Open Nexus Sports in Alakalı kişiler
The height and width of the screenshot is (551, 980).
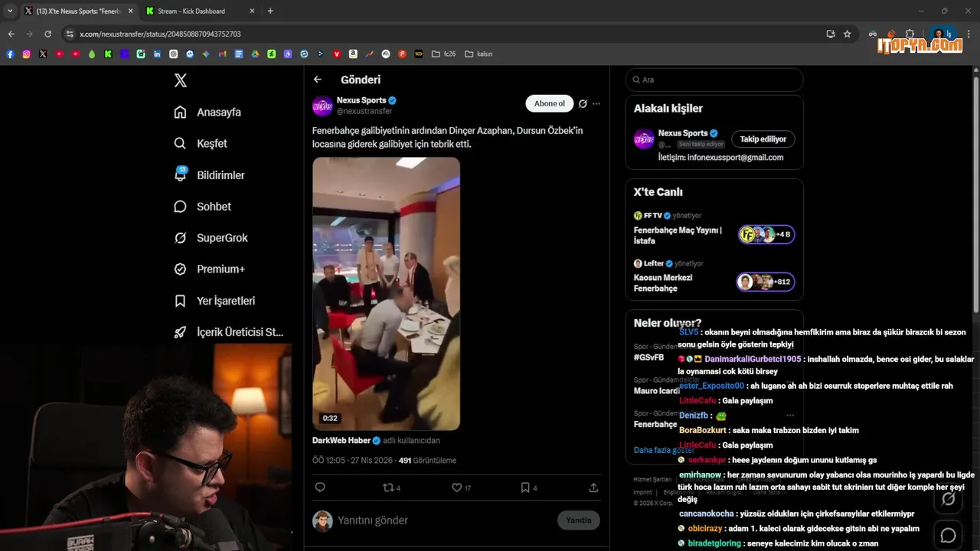tap(683, 133)
